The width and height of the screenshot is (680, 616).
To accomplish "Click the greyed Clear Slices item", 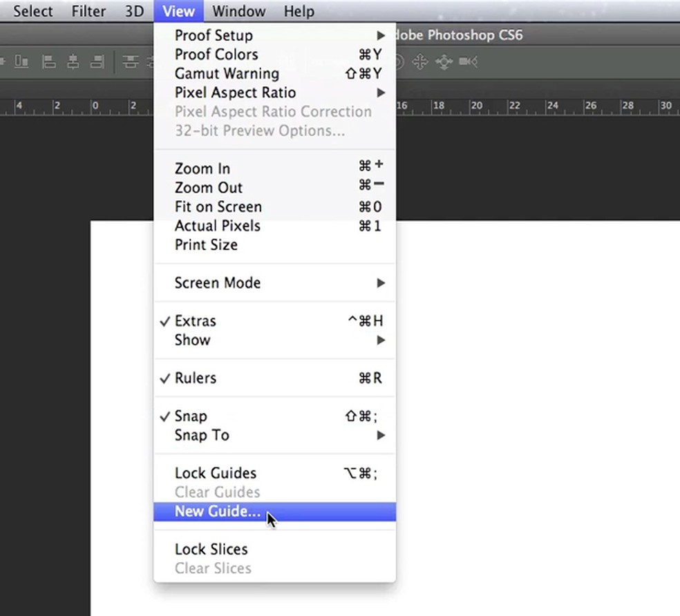I will point(275,568).
